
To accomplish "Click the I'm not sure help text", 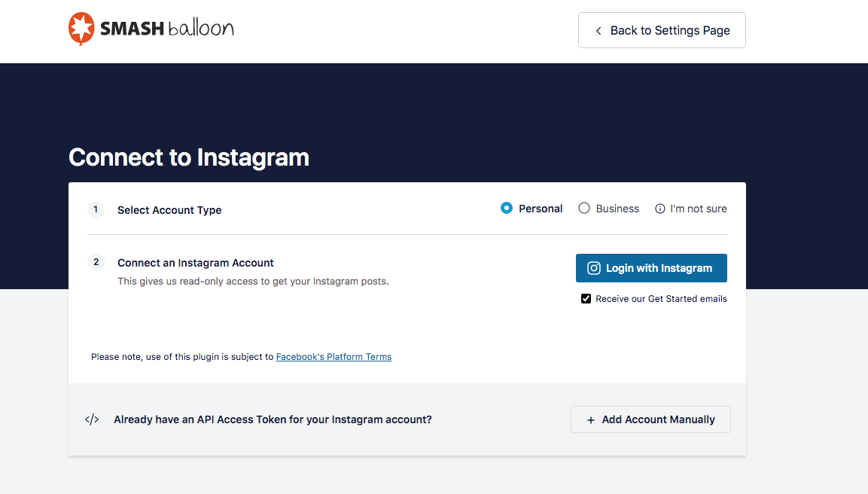I will pos(698,209).
